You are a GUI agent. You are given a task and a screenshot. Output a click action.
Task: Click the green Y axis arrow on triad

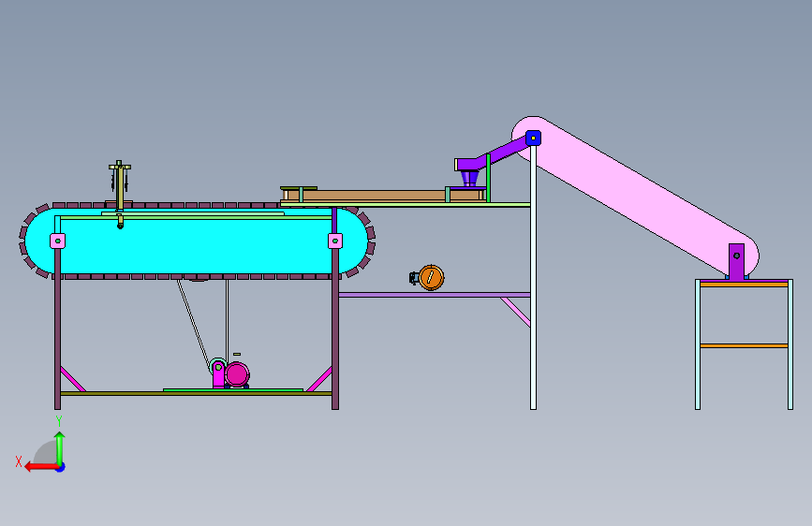[x=60, y=447]
